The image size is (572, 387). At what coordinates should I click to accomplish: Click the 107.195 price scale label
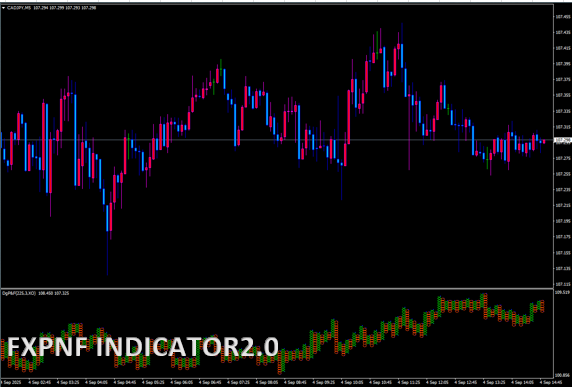click(x=562, y=221)
